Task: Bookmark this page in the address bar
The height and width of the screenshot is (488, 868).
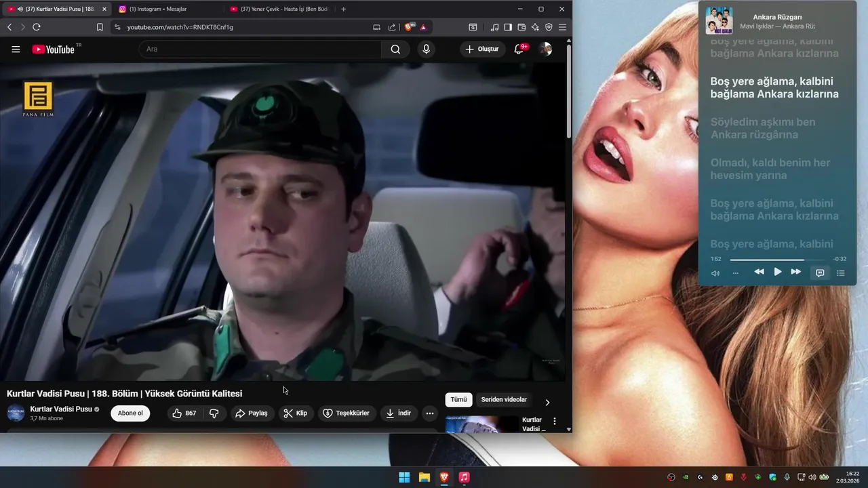Action: 100,27
